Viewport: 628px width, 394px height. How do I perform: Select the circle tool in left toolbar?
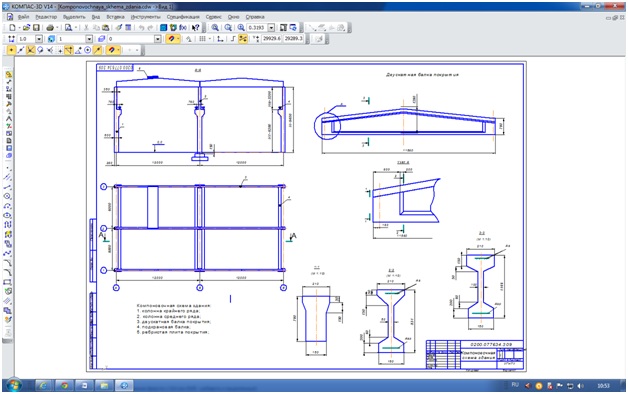(x=8, y=196)
